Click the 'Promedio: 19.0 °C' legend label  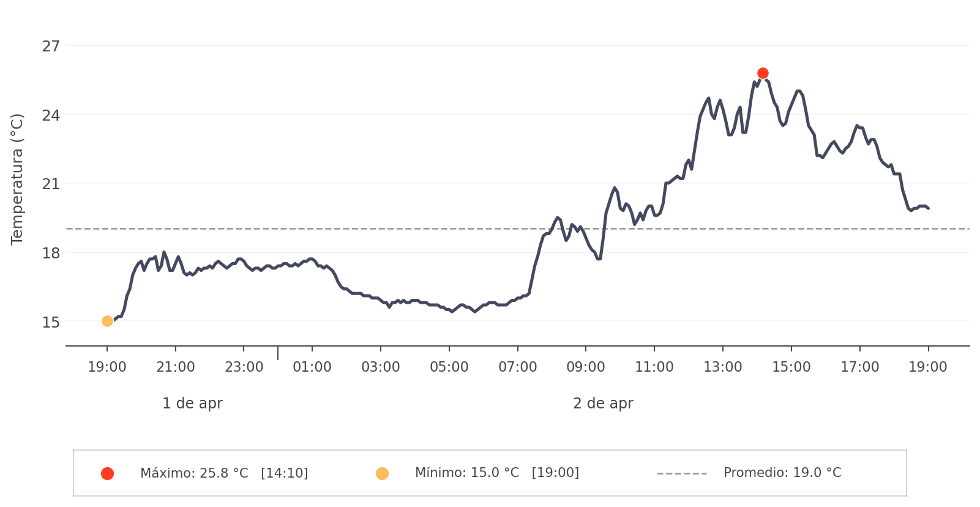[782, 473]
